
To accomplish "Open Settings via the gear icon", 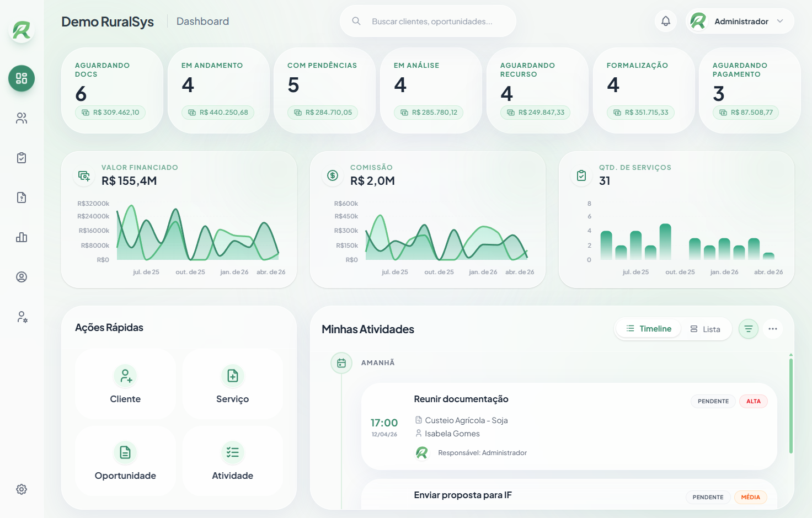I will (x=21, y=489).
